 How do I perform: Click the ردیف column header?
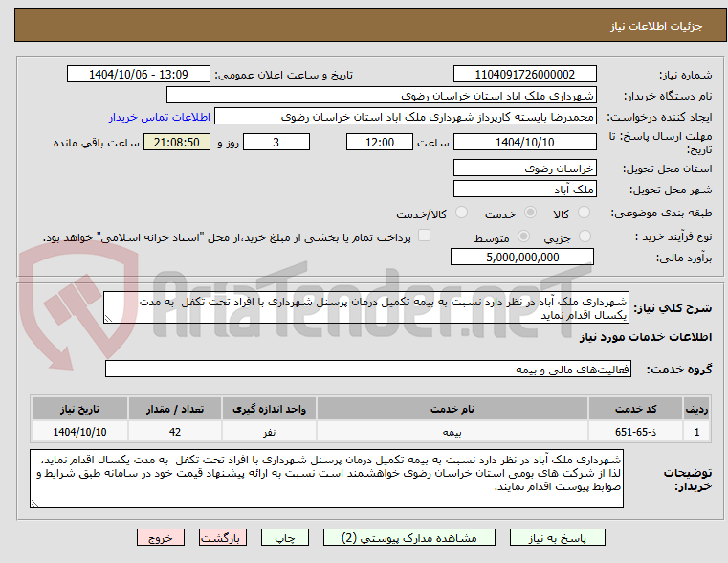696,409
